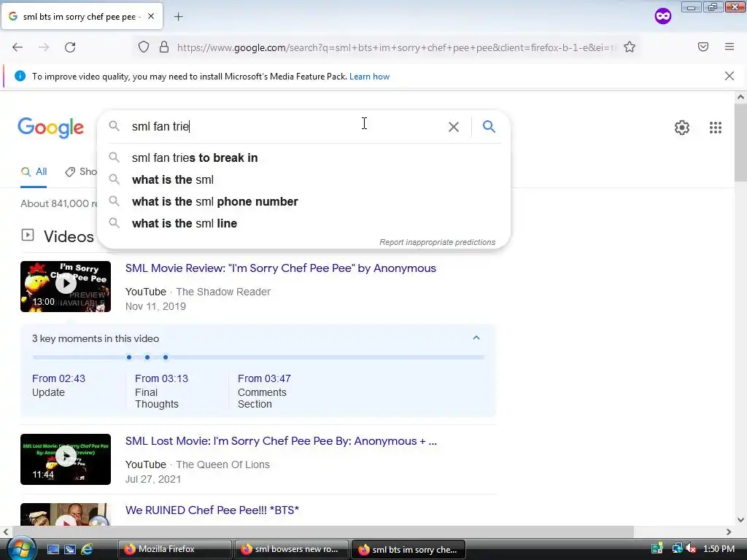Click Switch between windows quick launch icon
The image size is (747, 560).
tap(70, 549)
